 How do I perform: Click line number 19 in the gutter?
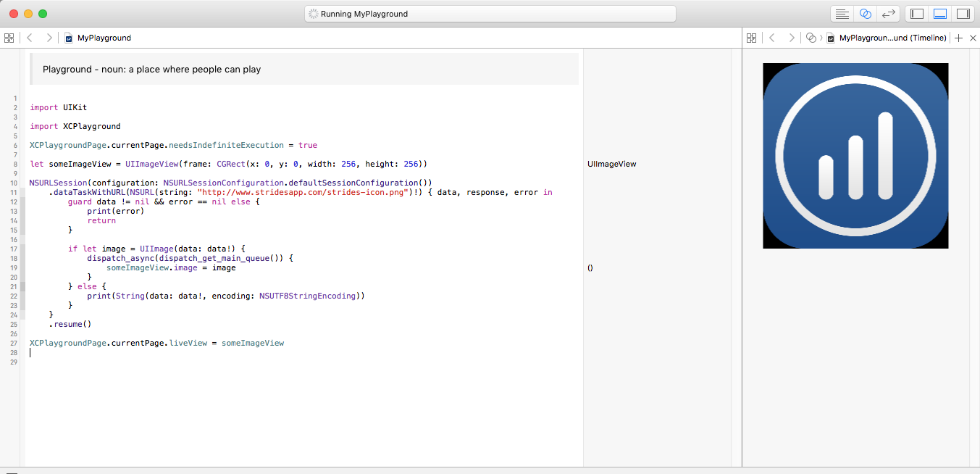pos(14,268)
